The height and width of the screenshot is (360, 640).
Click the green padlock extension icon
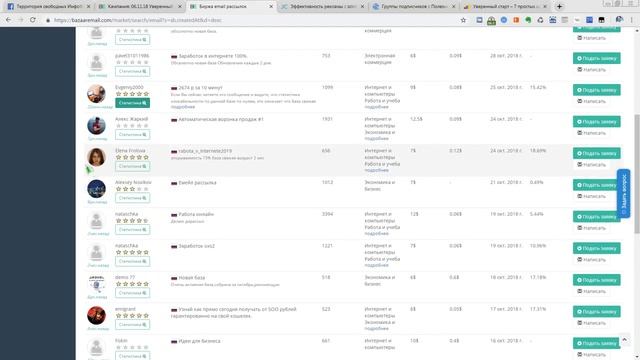click(491, 20)
